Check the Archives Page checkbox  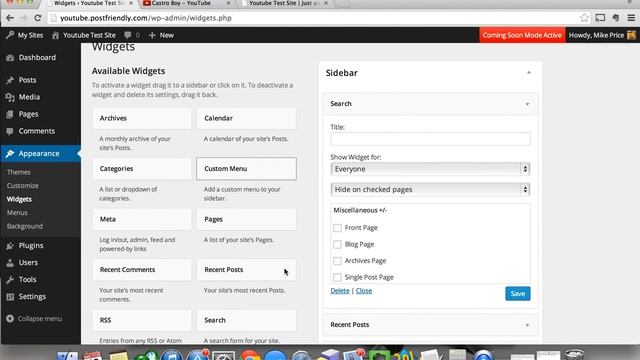pos(337,261)
